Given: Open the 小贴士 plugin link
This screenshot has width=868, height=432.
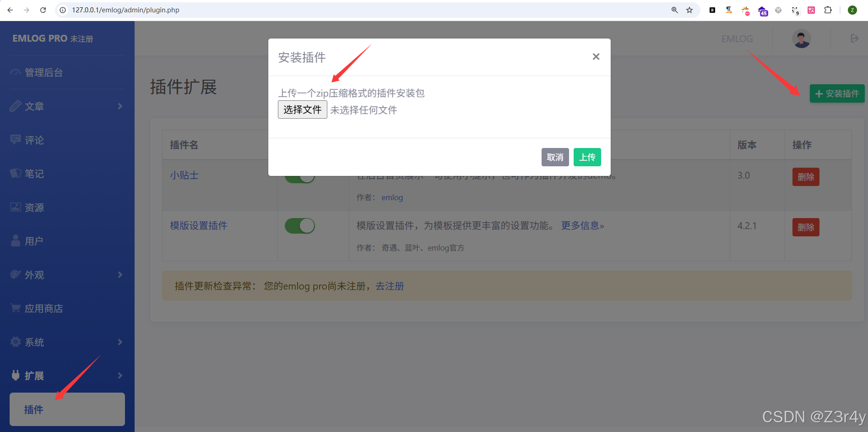Looking at the screenshot, I should point(184,175).
